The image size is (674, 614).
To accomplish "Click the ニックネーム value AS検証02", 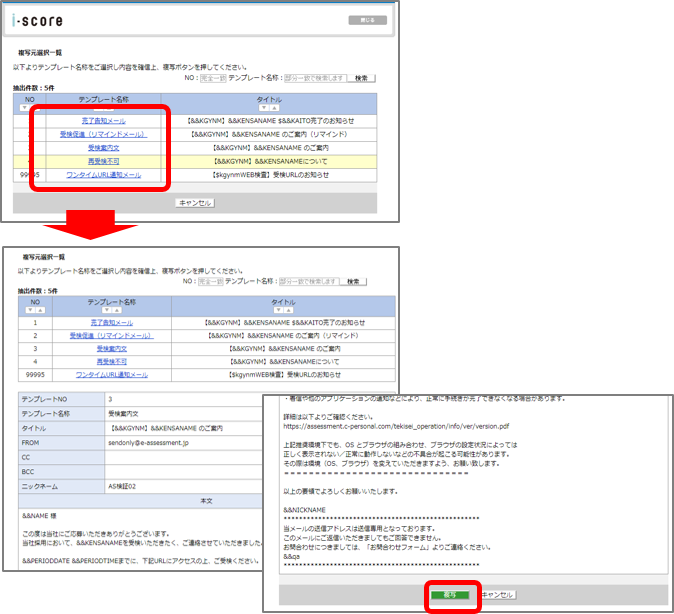I will pos(122,487).
